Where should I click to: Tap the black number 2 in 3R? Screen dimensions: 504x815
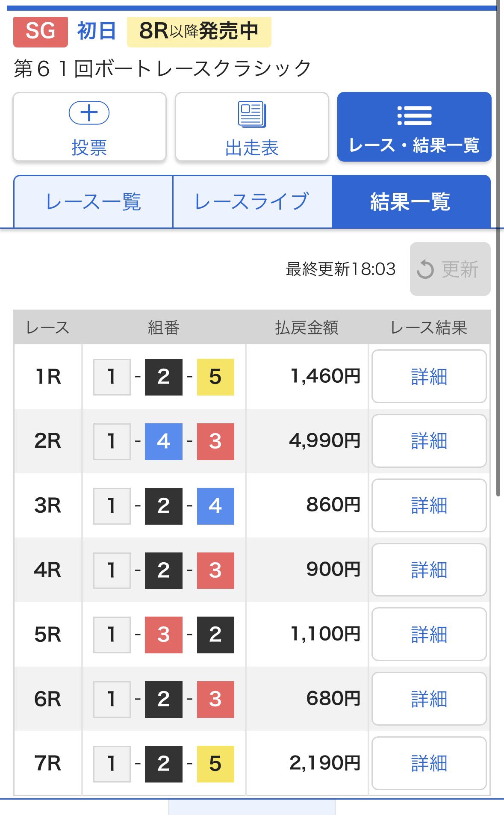coord(164,506)
